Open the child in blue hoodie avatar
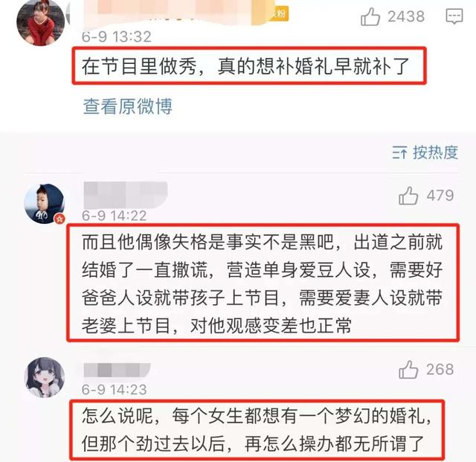The width and height of the screenshot is (476, 462). pos(45,204)
